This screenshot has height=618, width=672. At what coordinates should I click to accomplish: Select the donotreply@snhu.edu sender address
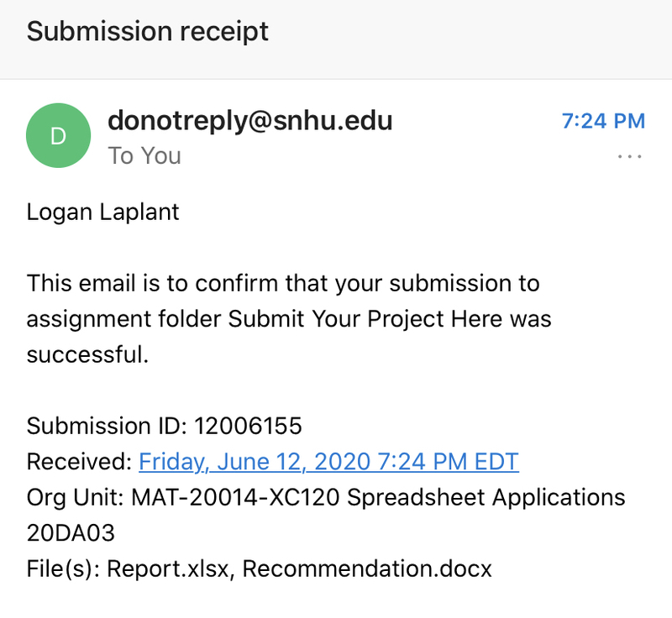(x=249, y=121)
